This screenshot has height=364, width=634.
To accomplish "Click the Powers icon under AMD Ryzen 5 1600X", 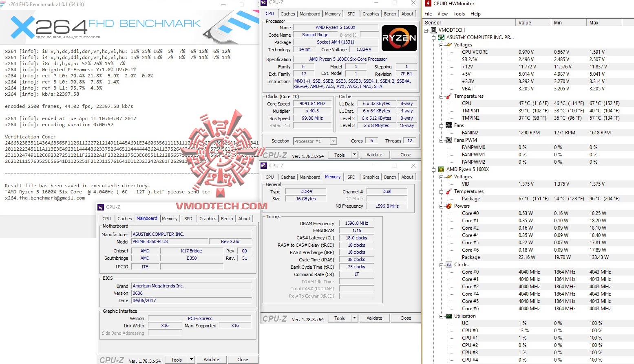I will click(x=448, y=206).
